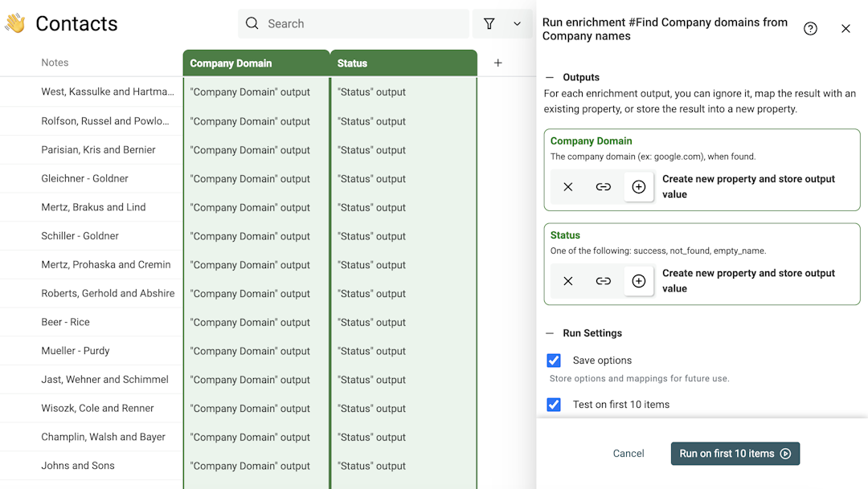Click the help question mark icon
Screen dimensions: 868x489
click(810, 28)
